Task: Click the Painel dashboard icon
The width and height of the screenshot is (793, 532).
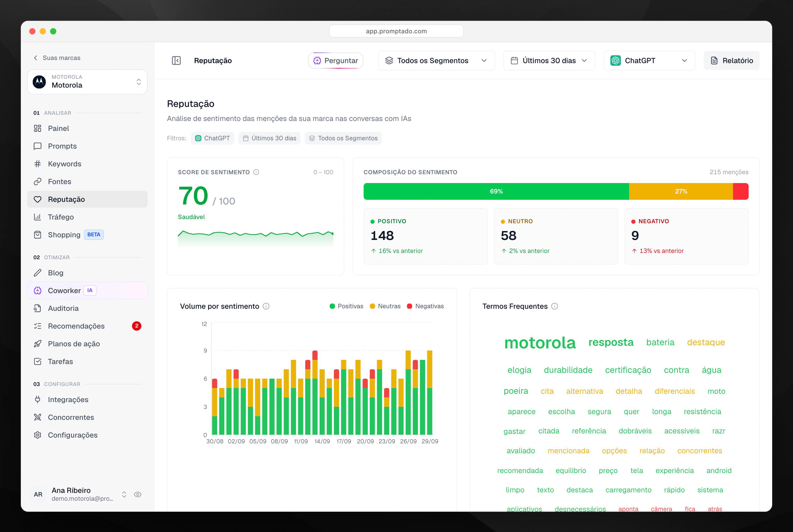Action: pyautogui.click(x=38, y=128)
